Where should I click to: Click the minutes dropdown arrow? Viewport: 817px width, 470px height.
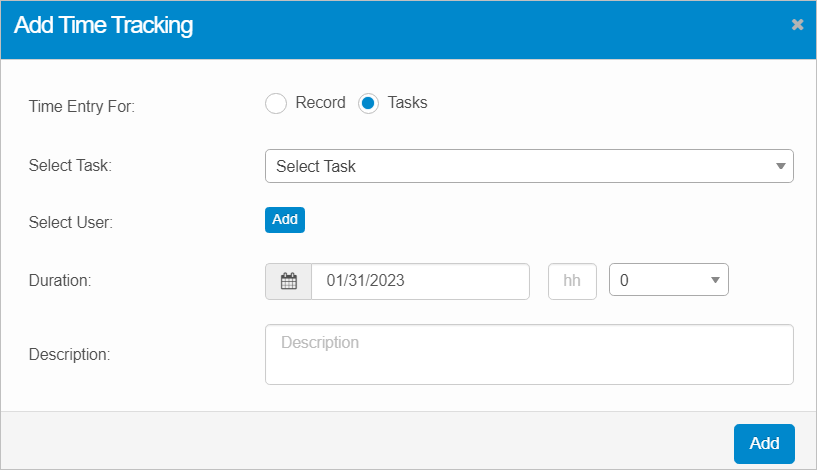pyautogui.click(x=715, y=281)
